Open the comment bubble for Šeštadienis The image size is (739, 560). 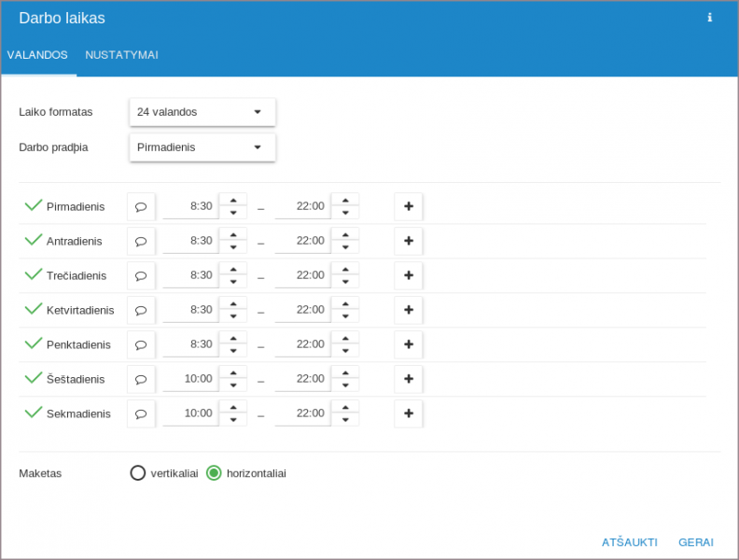(141, 380)
